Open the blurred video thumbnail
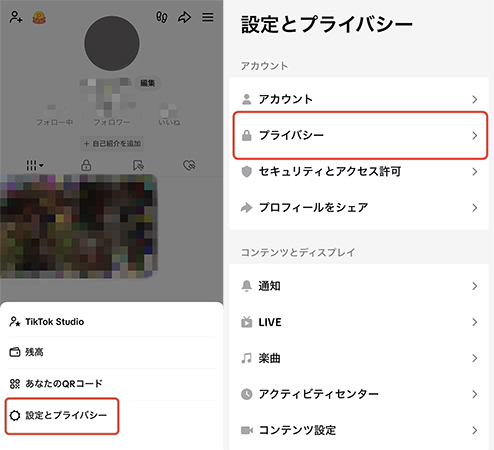Screen dimensions: 494x450 [78, 226]
